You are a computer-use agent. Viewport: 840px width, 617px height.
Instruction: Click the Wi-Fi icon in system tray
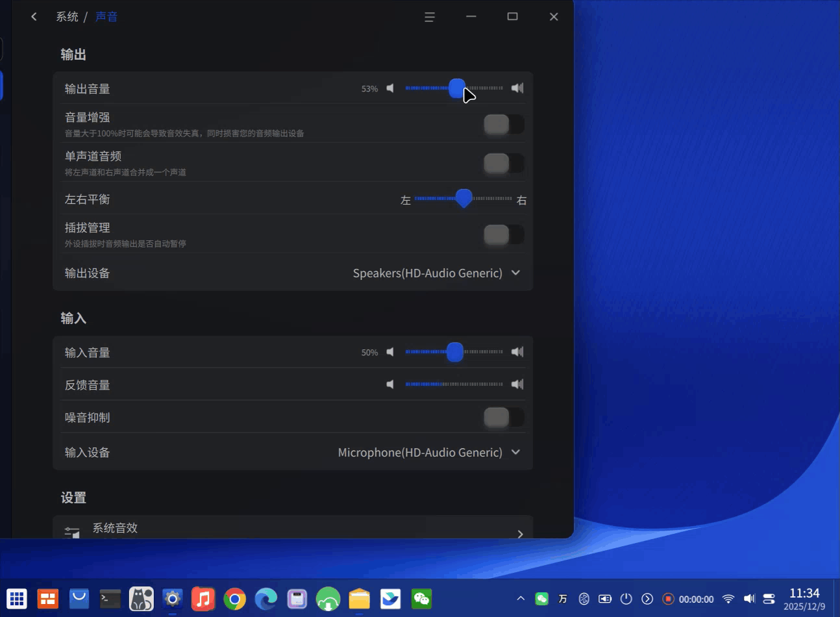728,599
